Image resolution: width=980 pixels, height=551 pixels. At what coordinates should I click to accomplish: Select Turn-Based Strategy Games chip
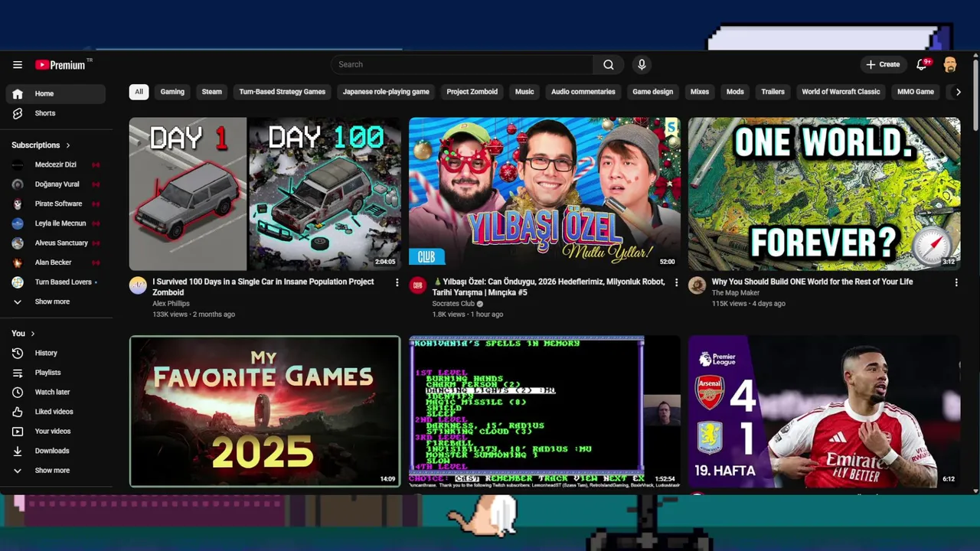click(283, 92)
